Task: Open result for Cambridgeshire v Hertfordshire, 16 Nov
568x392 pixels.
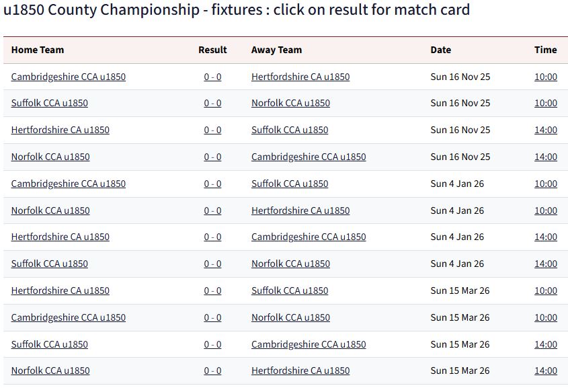Action: click(212, 77)
